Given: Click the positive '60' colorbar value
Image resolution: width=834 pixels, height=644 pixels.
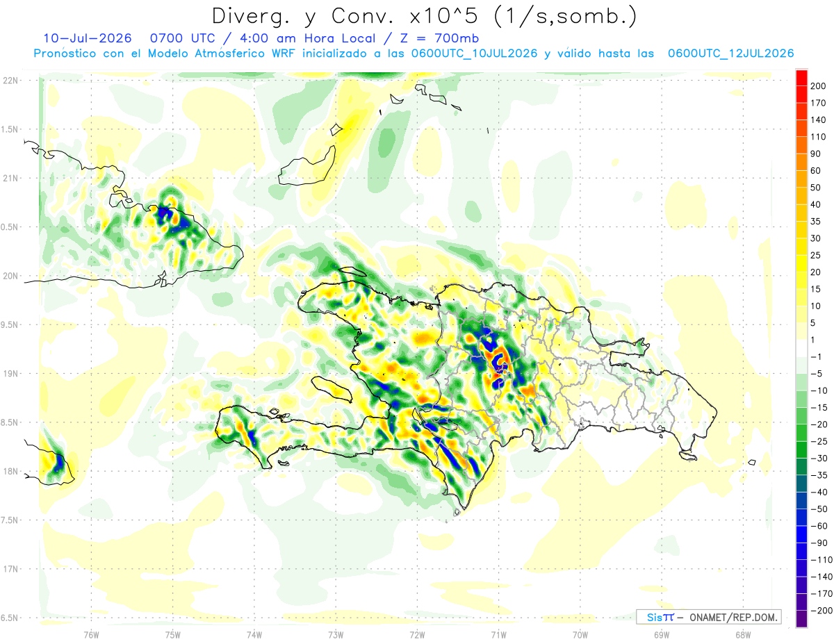Looking at the screenshot, I should point(817,170).
